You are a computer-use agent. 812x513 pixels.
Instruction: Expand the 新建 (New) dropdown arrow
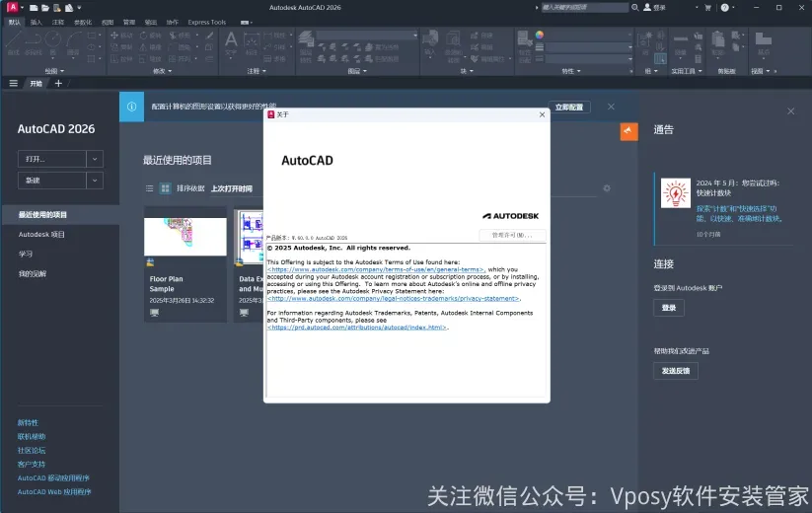(95, 181)
